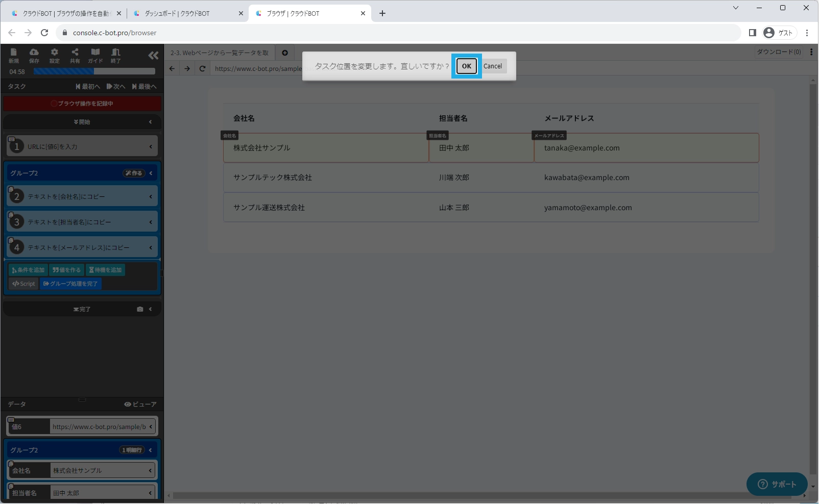Image resolution: width=819 pixels, height=504 pixels.
Task: Click the 終了 (exit) door icon
Action: click(116, 55)
